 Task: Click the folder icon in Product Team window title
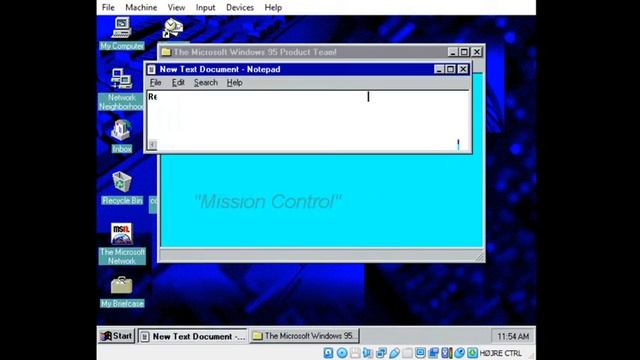click(x=166, y=52)
